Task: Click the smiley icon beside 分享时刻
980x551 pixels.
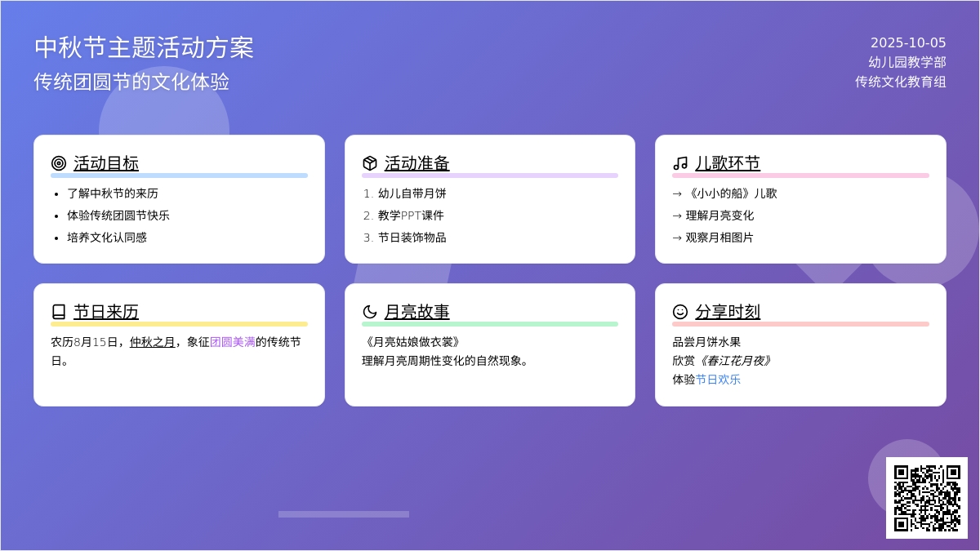Action: pos(680,312)
